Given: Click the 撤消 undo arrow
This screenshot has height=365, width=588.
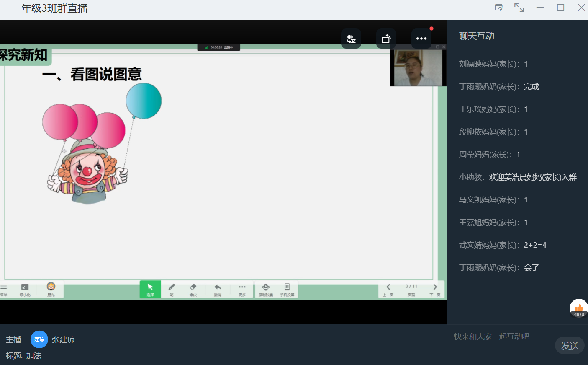Looking at the screenshot, I should tap(218, 289).
